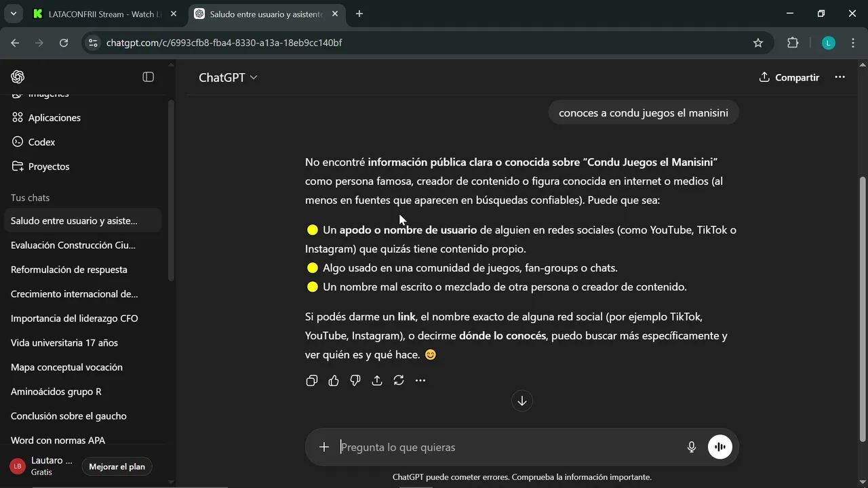This screenshot has height=488, width=868.
Task: Open chat Evaluación Construcción Ciu...
Action: (x=83, y=245)
